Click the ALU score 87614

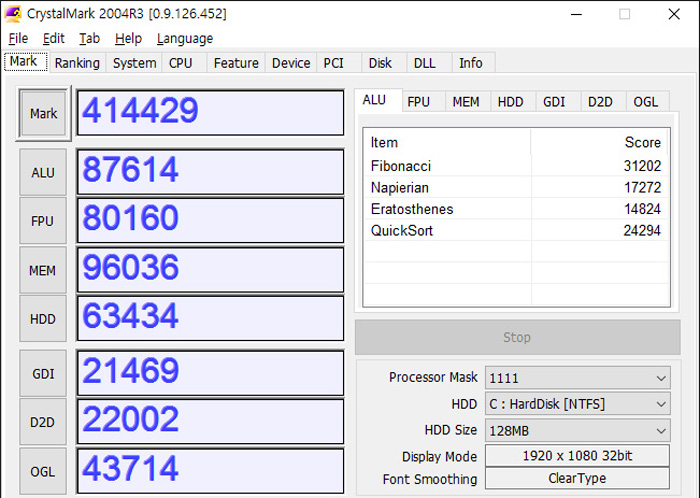(210, 172)
